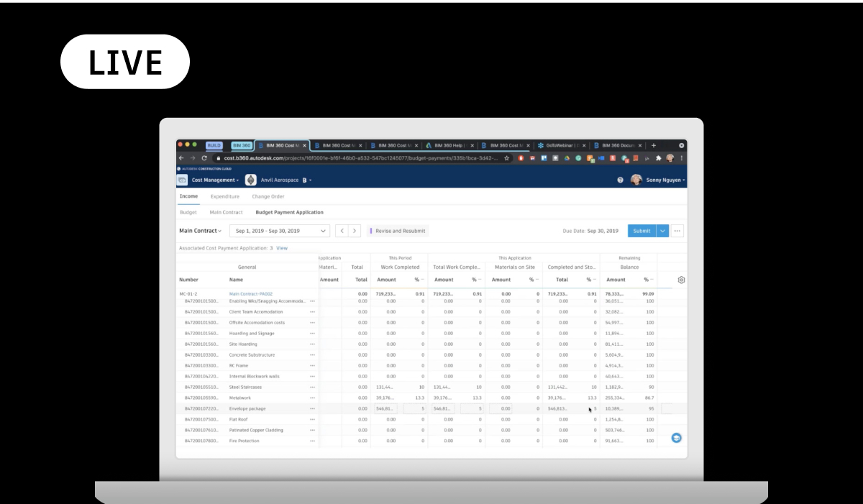
Task: Open the chat support widget icon
Action: point(676,437)
